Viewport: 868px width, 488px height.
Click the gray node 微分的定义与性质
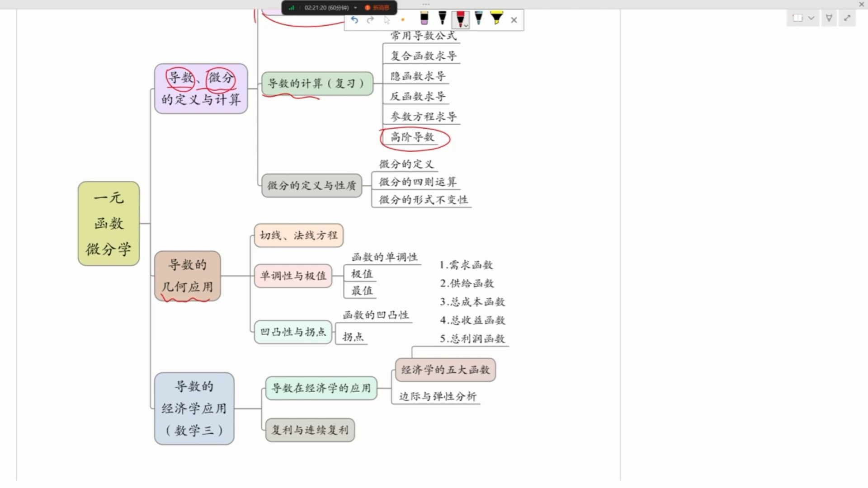pyautogui.click(x=312, y=185)
